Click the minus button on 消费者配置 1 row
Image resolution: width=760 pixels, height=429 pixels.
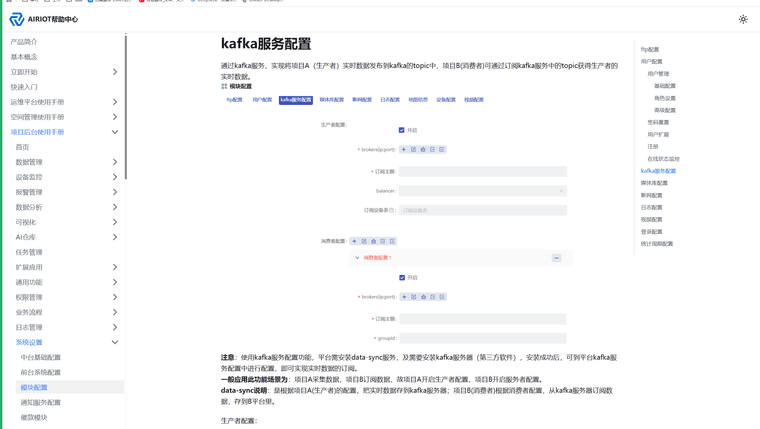557,258
